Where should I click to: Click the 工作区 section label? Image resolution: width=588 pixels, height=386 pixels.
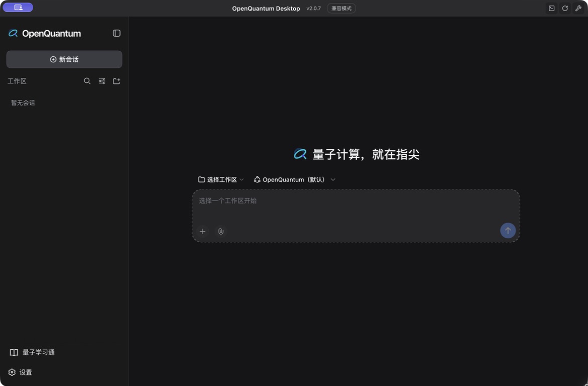click(17, 81)
